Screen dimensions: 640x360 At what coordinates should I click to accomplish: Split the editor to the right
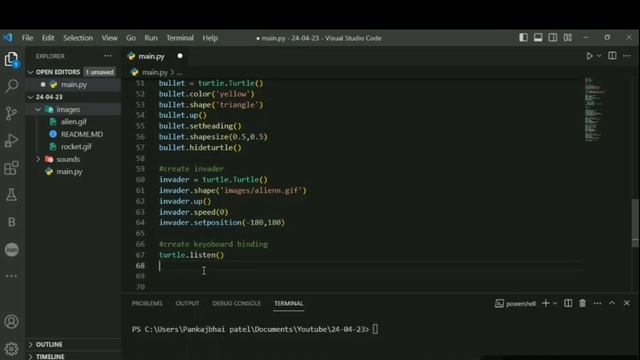click(x=612, y=56)
